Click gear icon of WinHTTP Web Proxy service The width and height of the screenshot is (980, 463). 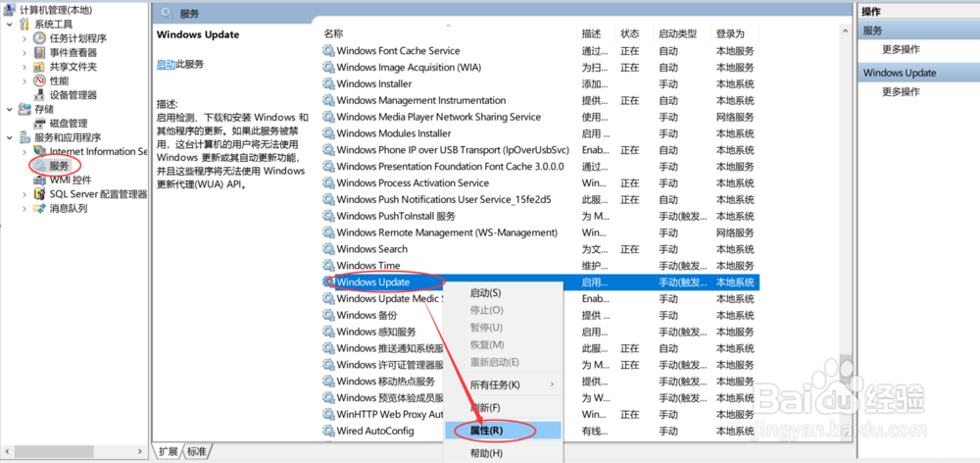[328, 414]
